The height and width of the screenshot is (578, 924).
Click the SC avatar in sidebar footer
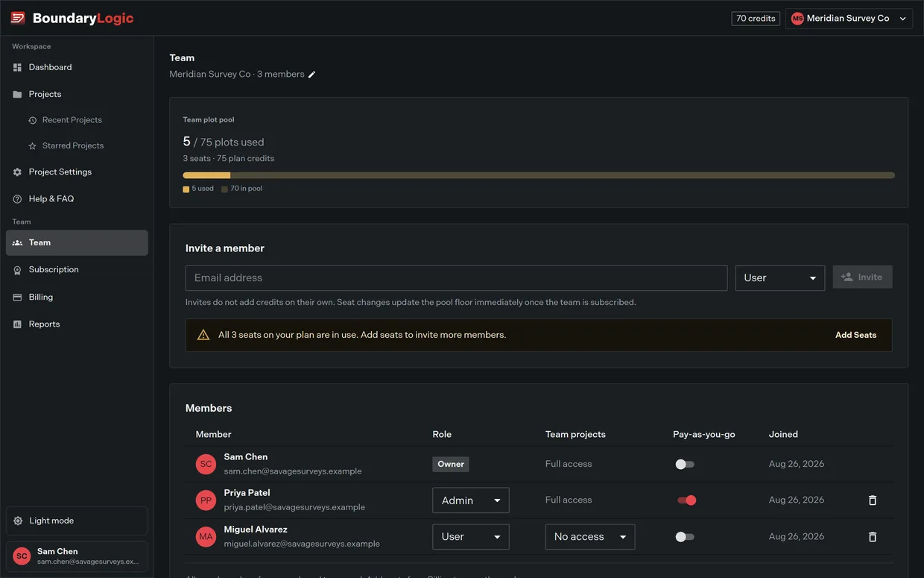point(22,556)
